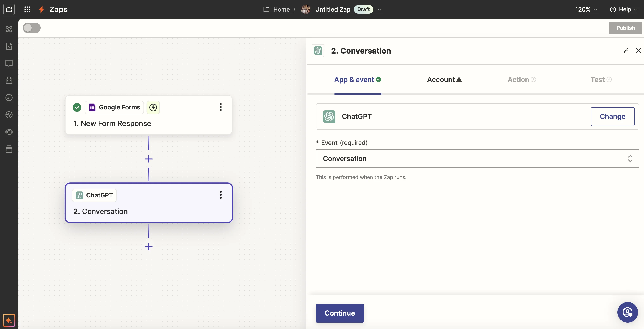
Task: Click the pencil rename step icon
Action: 626,51
